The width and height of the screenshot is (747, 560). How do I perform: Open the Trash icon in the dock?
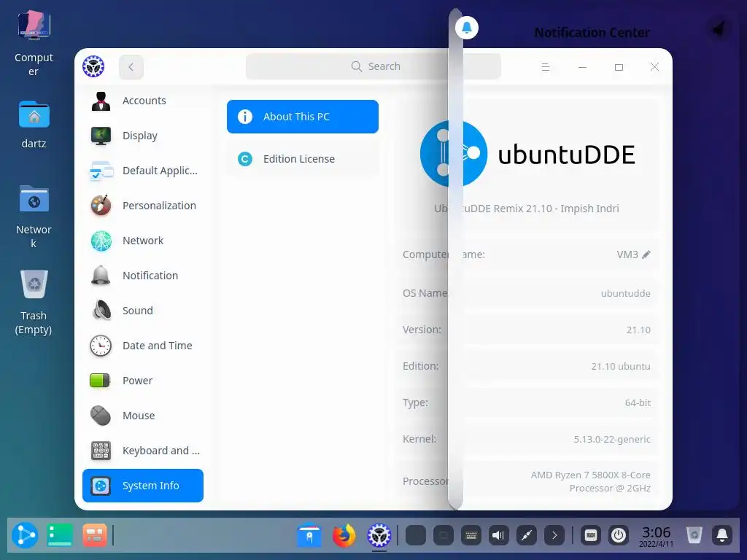(694, 535)
